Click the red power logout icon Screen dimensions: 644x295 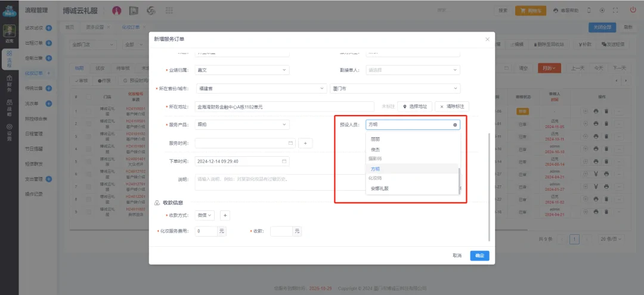click(x=633, y=10)
